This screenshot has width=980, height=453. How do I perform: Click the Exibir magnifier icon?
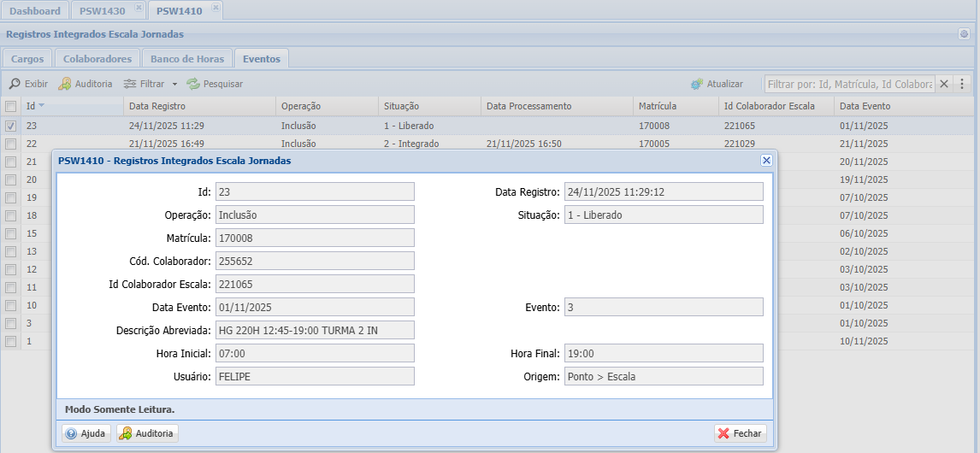tap(15, 84)
